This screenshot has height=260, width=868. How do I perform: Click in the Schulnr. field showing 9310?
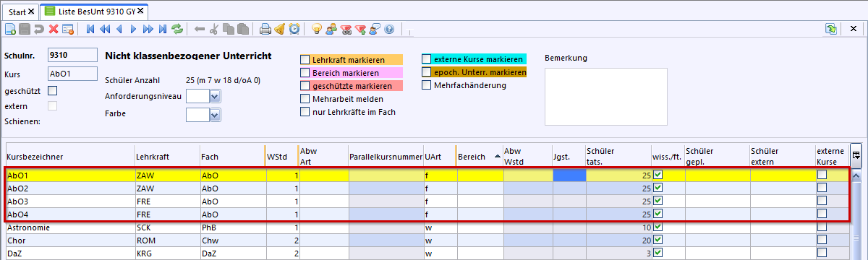pos(72,55)
